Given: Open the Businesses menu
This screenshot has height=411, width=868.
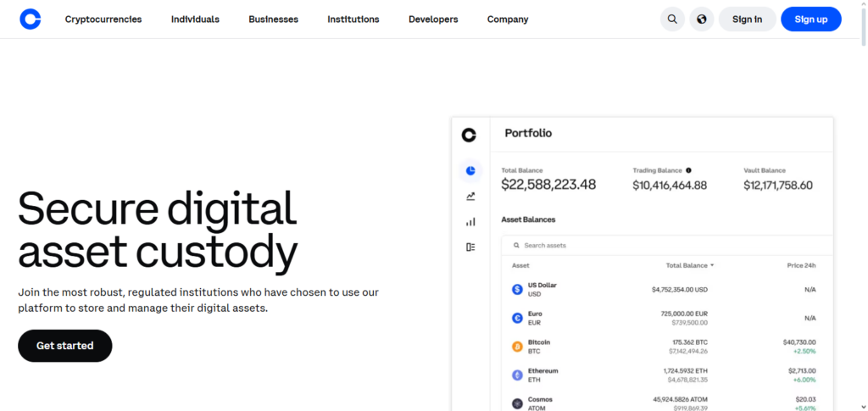Looking at the screenshot, I should (x=274, y=19).
